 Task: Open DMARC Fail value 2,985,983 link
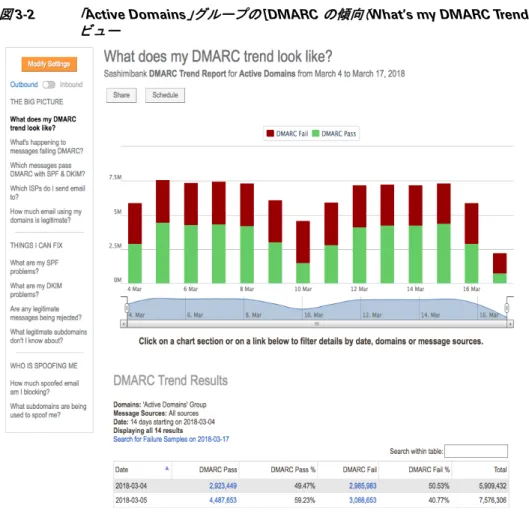363,486
